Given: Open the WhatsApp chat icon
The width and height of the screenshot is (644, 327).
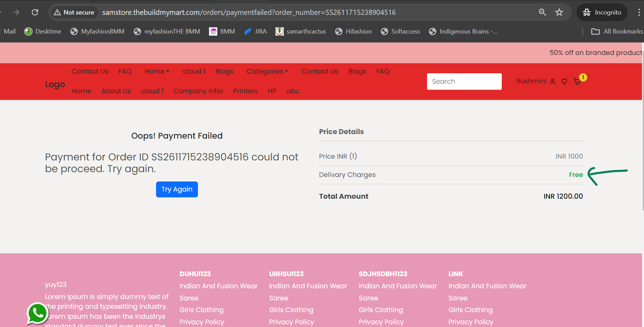Looking at the screenshot, I should [x=37, y=314].
